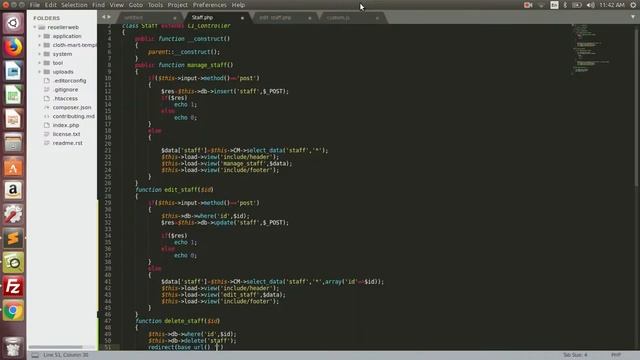This screenshot has height=360, width=640.
Task: Go to next tab with right arrow
Action: click(x=109, y=17)
